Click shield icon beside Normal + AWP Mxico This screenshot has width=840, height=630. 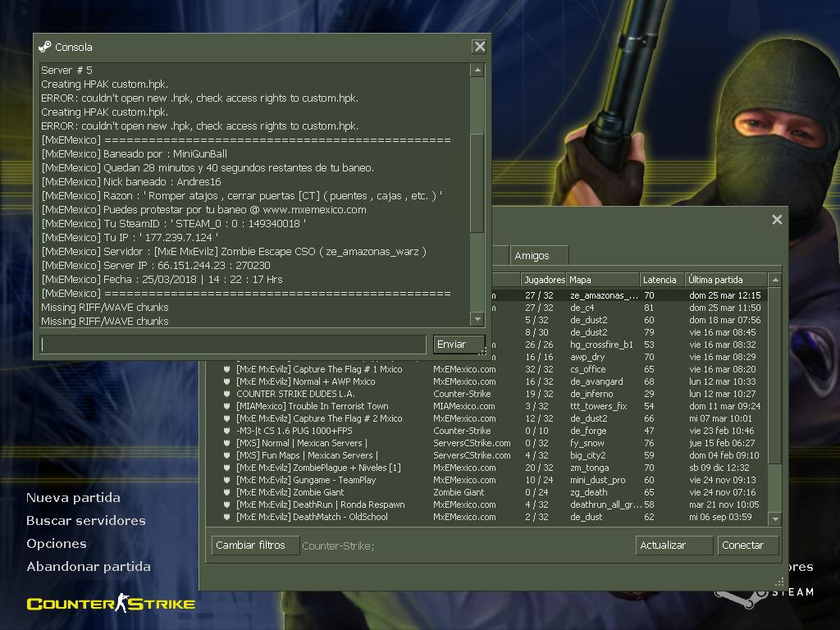226,381
